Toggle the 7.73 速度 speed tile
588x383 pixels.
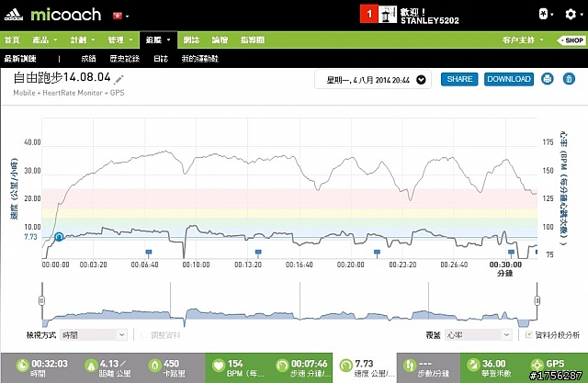[365, 367]
